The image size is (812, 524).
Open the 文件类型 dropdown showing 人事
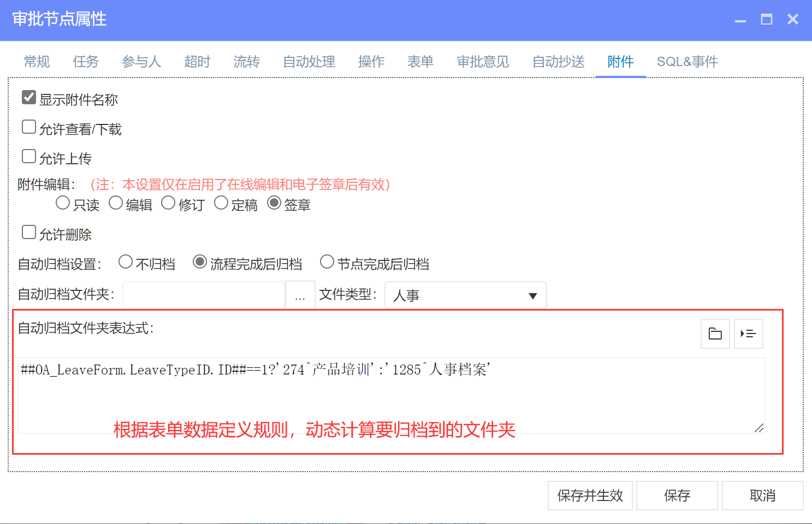[465, 295]
